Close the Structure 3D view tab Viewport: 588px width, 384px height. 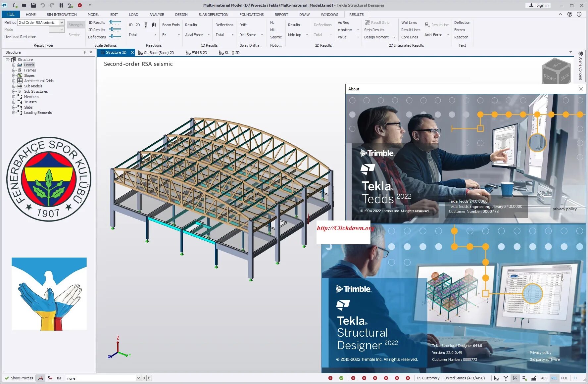tap(132, 52)
